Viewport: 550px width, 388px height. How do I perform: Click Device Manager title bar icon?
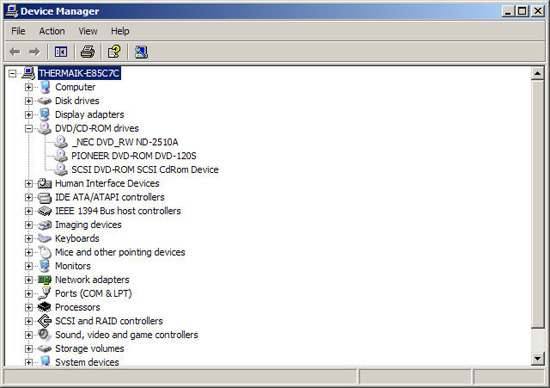(12, 11)
